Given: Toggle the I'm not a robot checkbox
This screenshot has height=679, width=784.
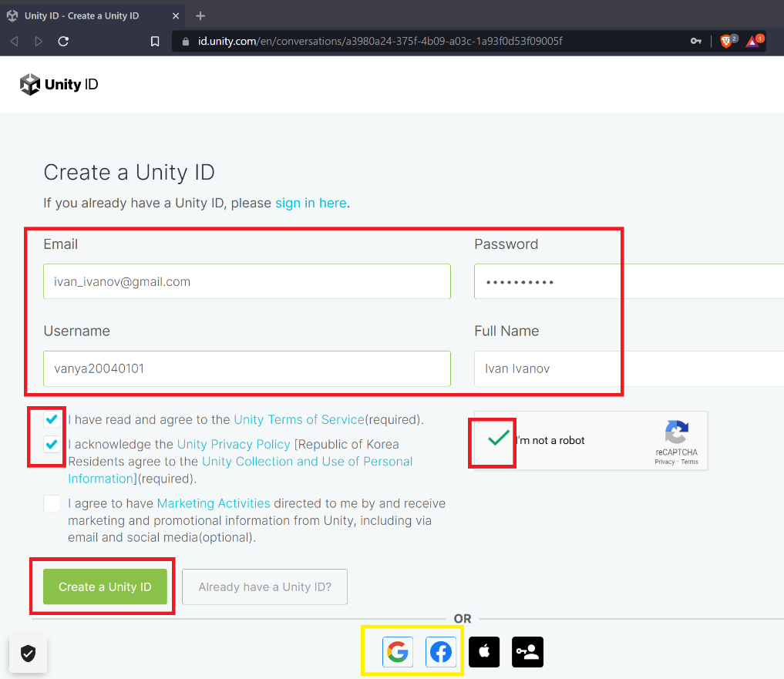Looking at the screenshot, I should 498,438.
